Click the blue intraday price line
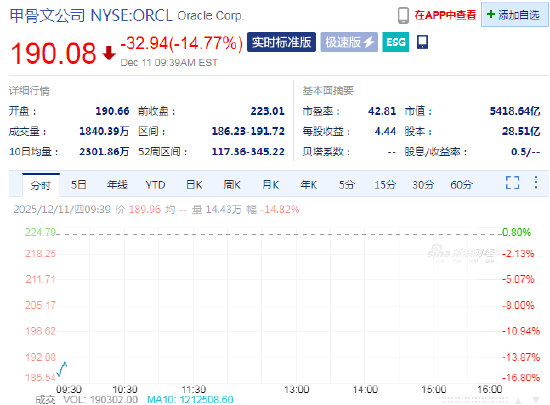This screenshot has width=550, height=405. point(62,369)
